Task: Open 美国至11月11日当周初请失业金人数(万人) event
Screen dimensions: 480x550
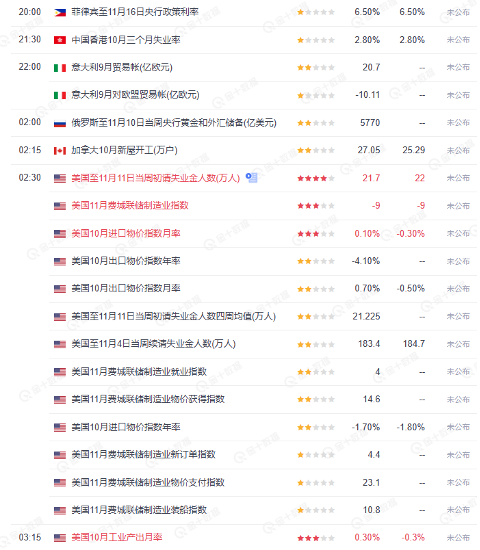Action: click(x=156, y=178)
